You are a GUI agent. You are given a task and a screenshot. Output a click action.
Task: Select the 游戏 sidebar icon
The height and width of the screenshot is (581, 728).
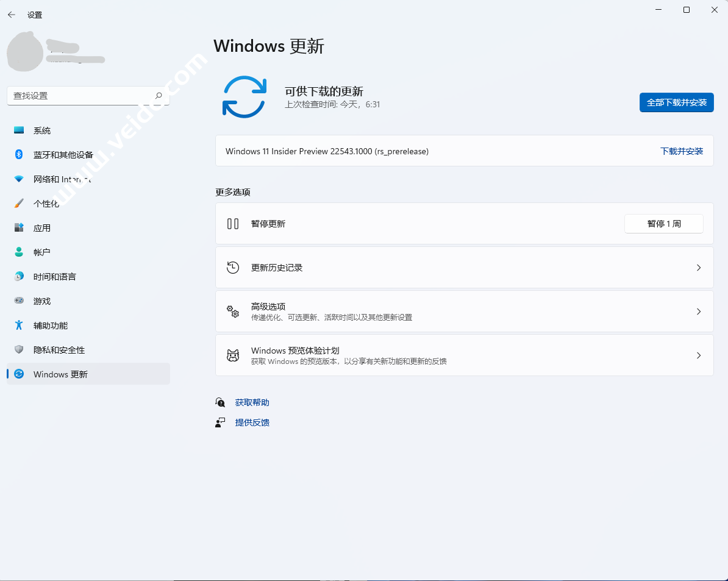point(18,301)
